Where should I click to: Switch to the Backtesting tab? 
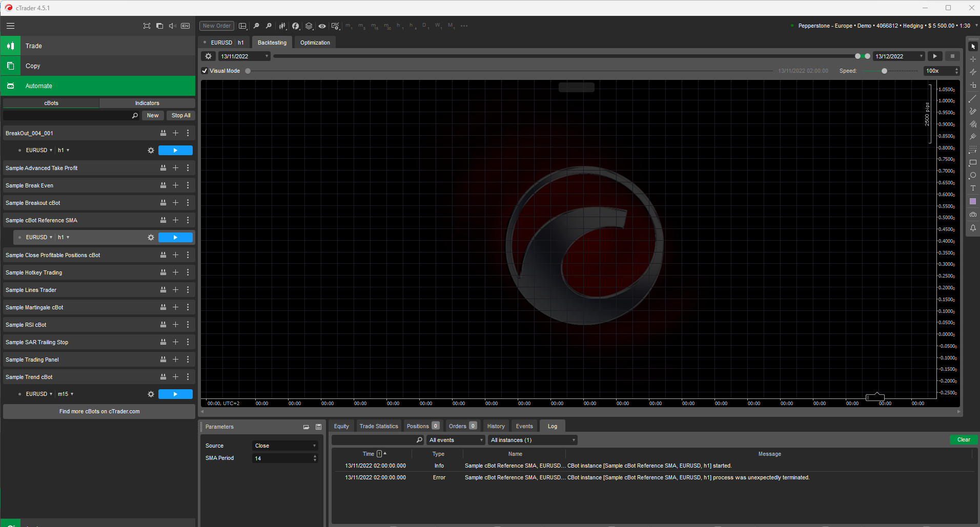[x=272, y=43]
